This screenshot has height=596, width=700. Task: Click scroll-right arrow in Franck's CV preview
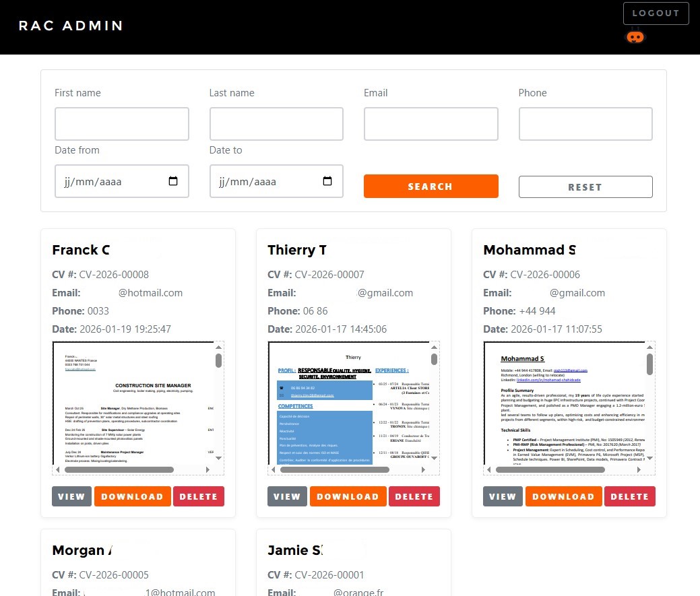(x=208, y=469)
